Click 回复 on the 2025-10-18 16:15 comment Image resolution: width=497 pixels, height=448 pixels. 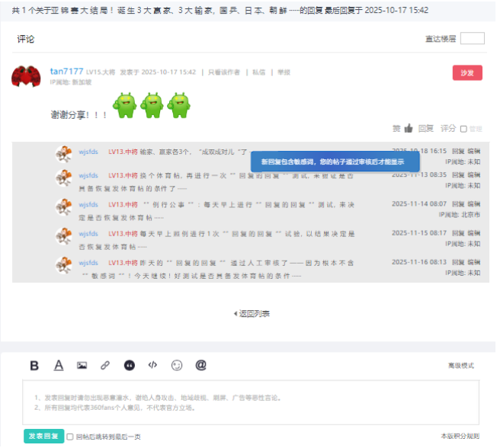point(458,151)
